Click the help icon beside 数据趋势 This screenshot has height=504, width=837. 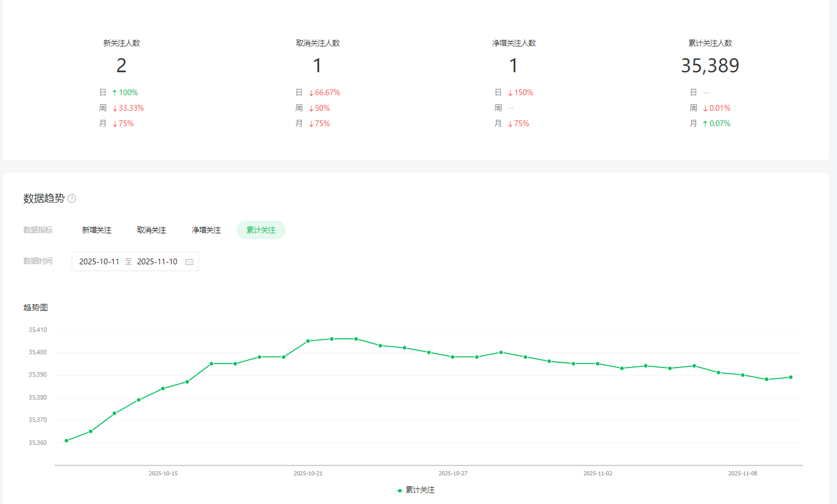(x=72, y=198)
